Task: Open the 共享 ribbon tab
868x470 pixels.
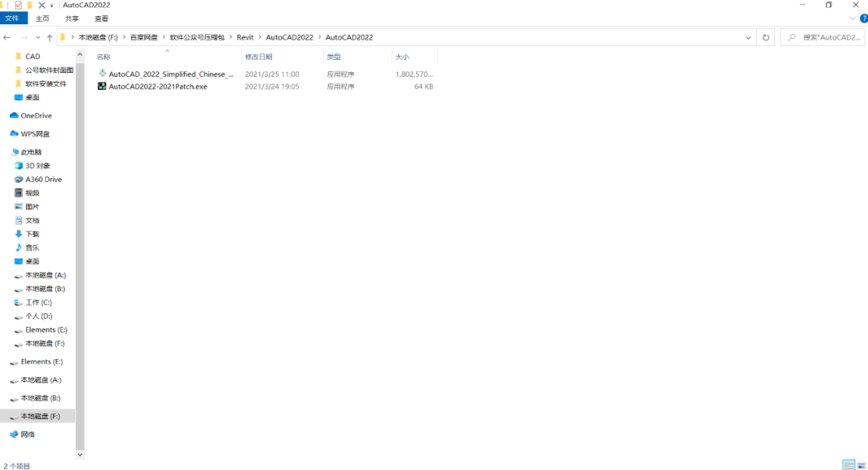Action: 72,19
